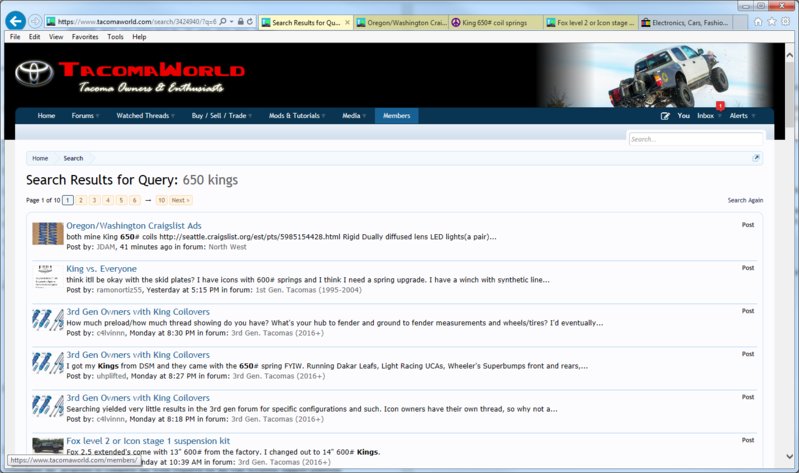Open the avatar thumbnail for King vs. Everyone

pyautogui.click(x=48, y=276)
